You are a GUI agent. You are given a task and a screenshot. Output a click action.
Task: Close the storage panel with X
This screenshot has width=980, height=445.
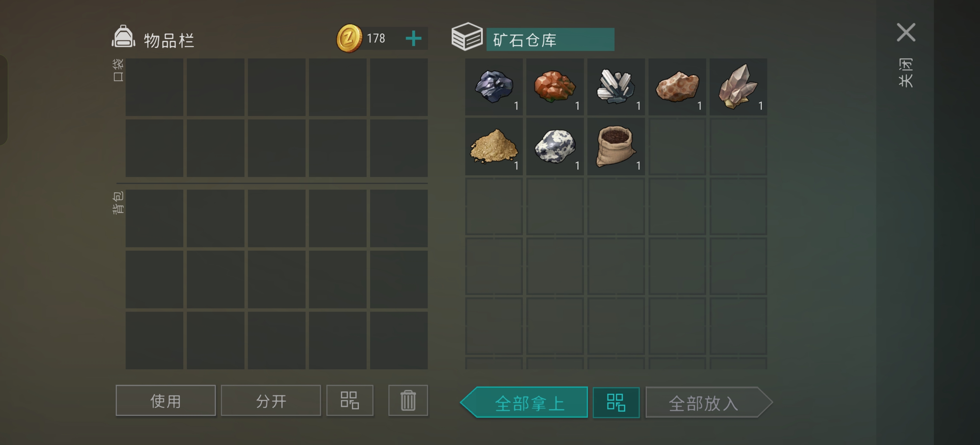point(906,32)
